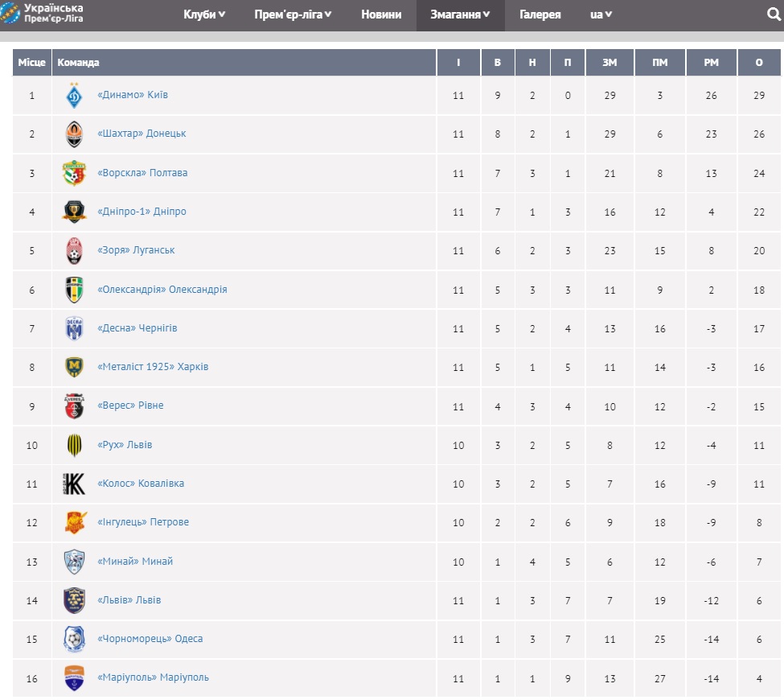This screenshot has width=784, height=700.
Task: Open the Змагання menu
Action: click(460, 14)
